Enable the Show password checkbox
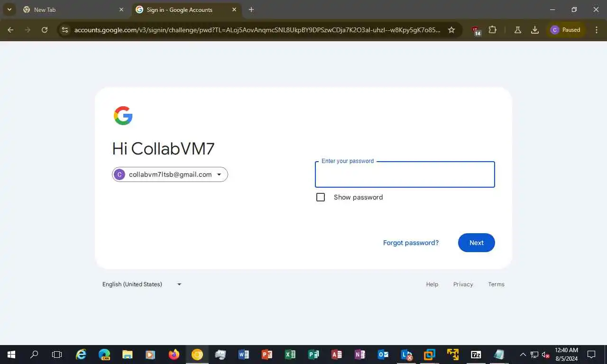607x364 pixels. click(321, 197)
